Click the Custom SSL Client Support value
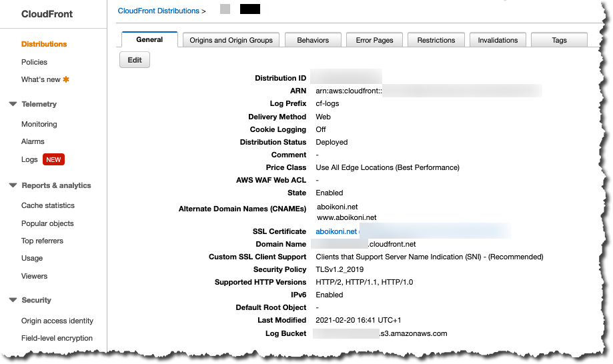 tap(430, 257)
